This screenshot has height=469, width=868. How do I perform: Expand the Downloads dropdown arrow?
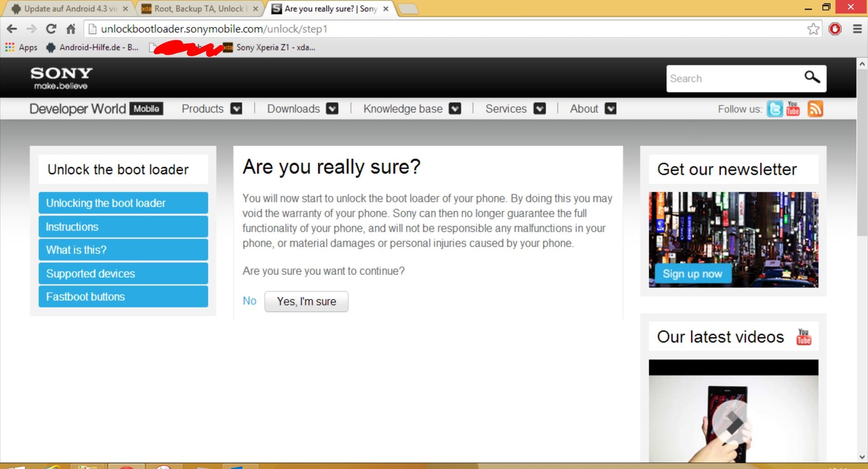click(332, 109)
